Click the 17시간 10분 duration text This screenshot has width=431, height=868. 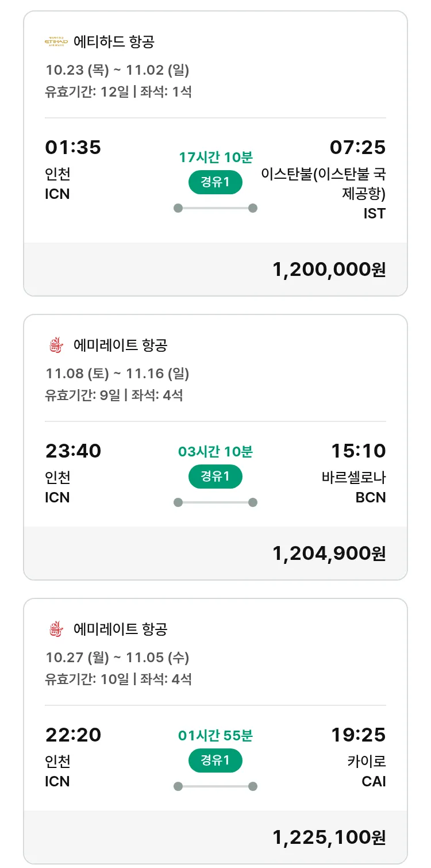point(215,158)
